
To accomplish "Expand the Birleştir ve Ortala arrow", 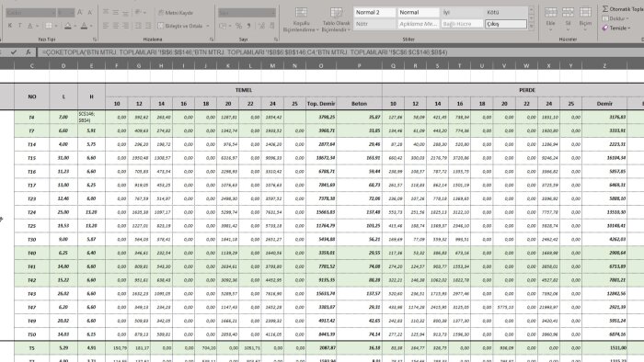I will click(208, 26).
